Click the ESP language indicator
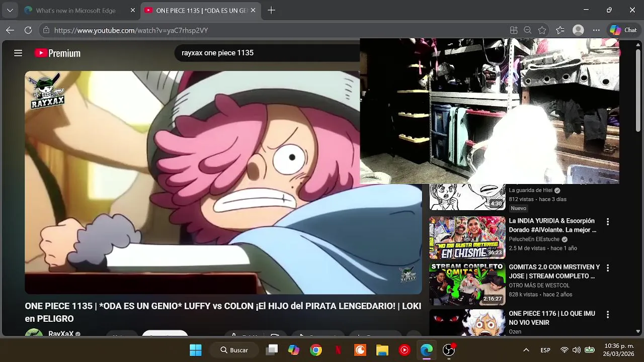644x362 pixels. tap(545, 350)
